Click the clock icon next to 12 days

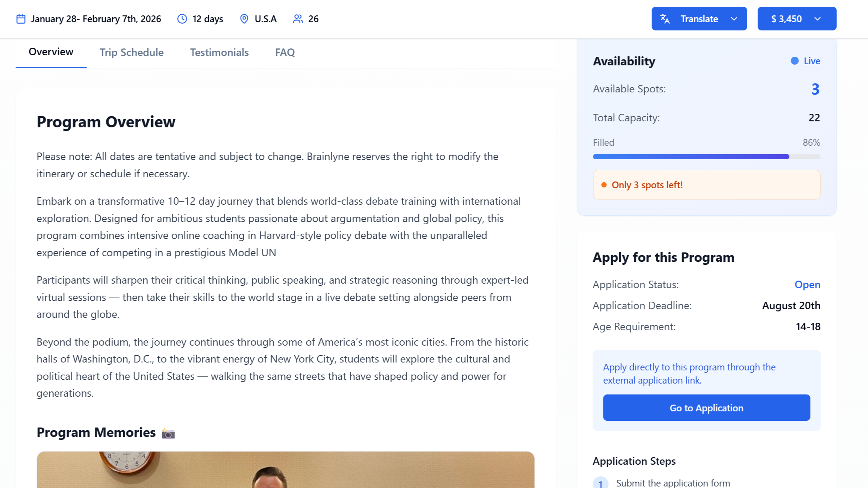coord(182,19)
